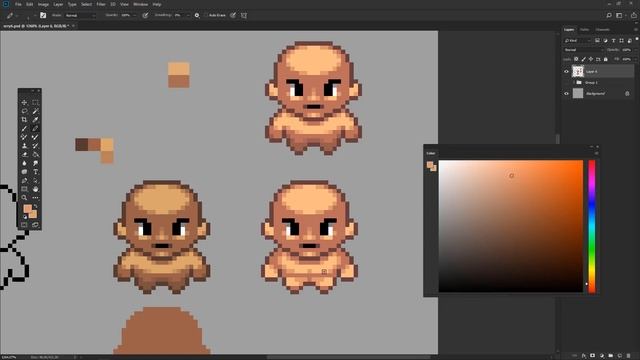The image size is (640, 360).
Task: Select the Lasso tool
Action: click(x=24, y=111)
